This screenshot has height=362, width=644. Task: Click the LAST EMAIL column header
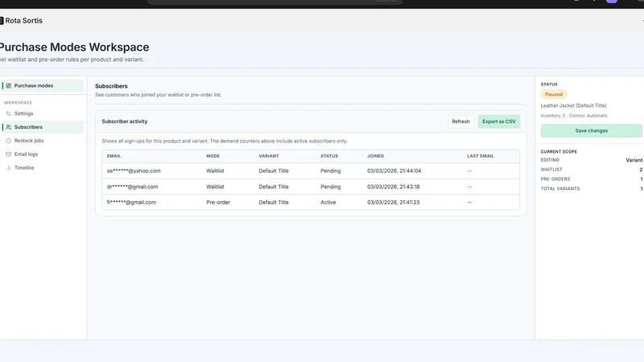coord(480,156)
